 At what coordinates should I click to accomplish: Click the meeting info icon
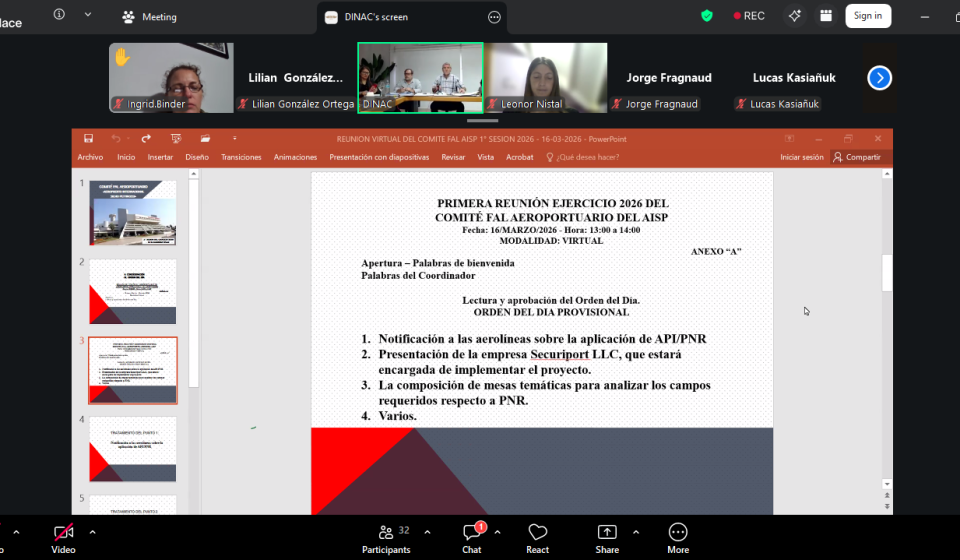coord(59,15)
